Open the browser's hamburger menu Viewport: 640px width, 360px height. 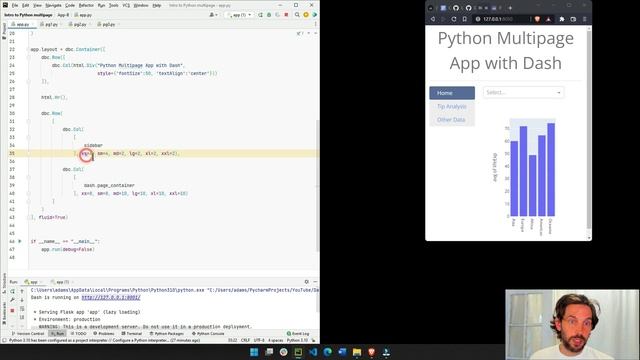pyautogui.click(x=584, y=19)
